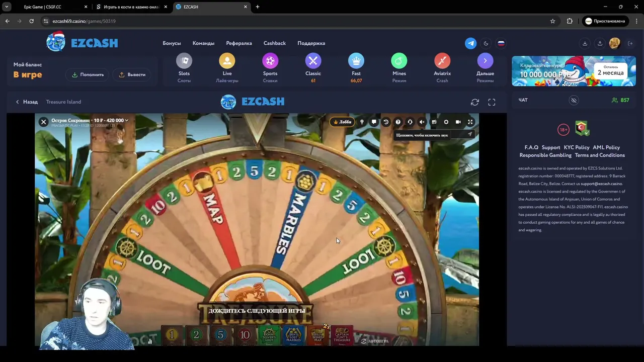The height and width of the screenshot is (362, 644).
Task: Click the logout icon in the header
Action: [630, 43]
